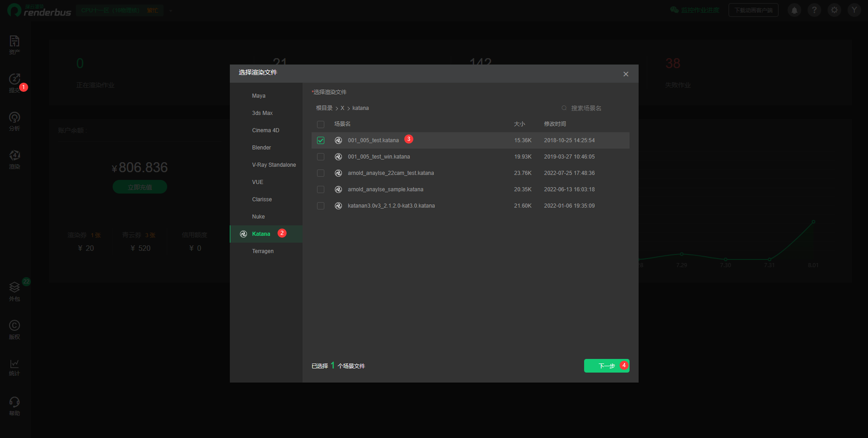Click the file icon beside arnold_anaylse_22cam_test.katana
This screenshot has height=438, width=868.
338,173
